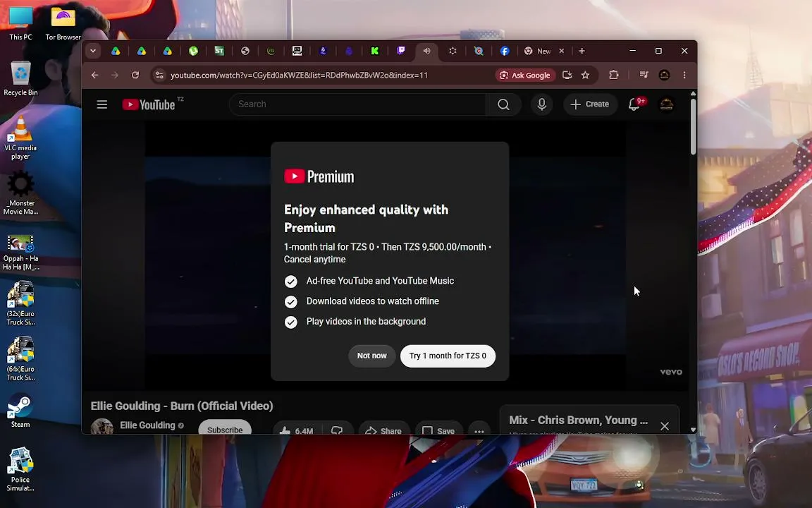812x508 pixels.
Task: Select the active tab with speaker icon
Action: click(x=426, y=51)
